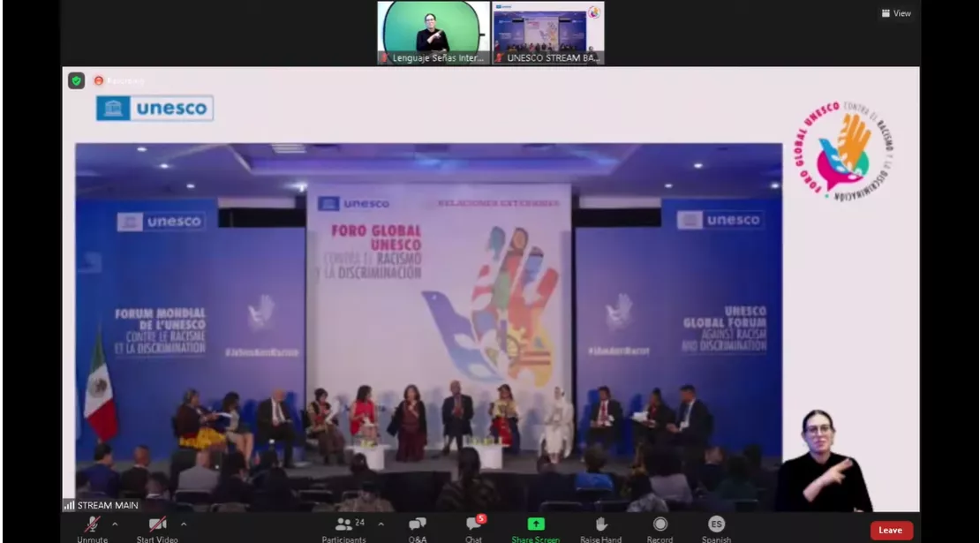Start recording with Record button
980x543 pixels.
pos(660,529)
